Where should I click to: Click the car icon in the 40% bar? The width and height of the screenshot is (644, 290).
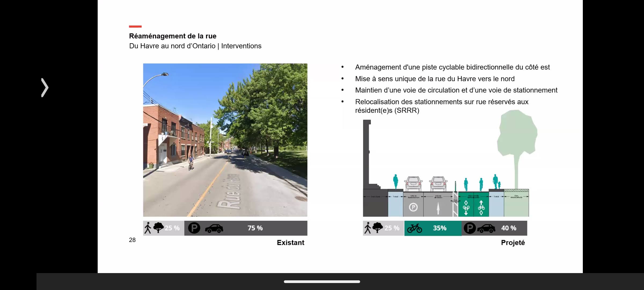[x=486, y=228]
